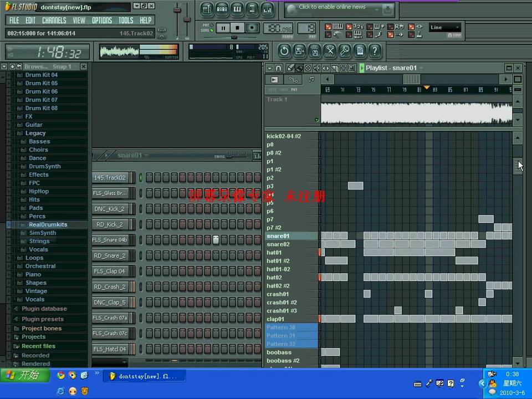
Task: Select the playlist slice tool
Action: [335, 68]
